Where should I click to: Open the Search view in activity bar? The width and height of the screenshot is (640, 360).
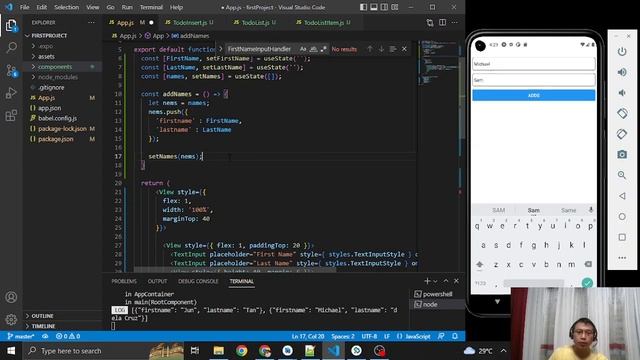[x=11, y=48]
